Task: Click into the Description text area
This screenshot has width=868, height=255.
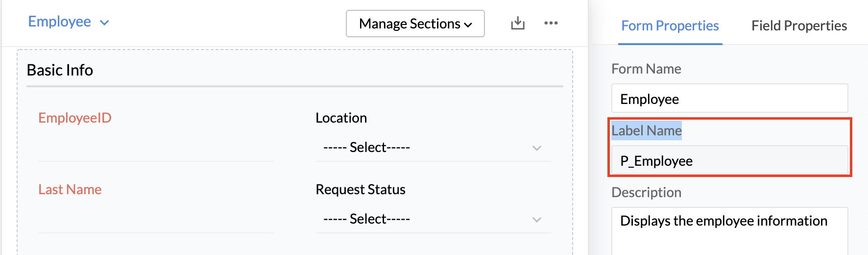Action: tap(729, 230)
